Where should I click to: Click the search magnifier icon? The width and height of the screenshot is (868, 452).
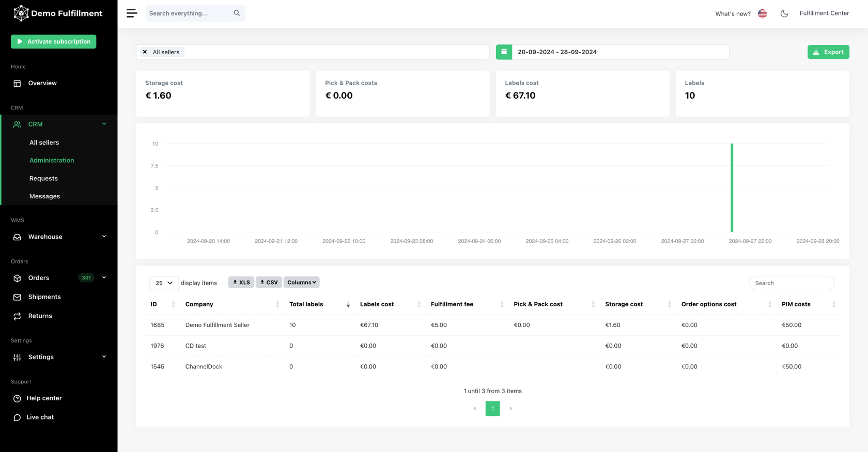tap(237, 13)
